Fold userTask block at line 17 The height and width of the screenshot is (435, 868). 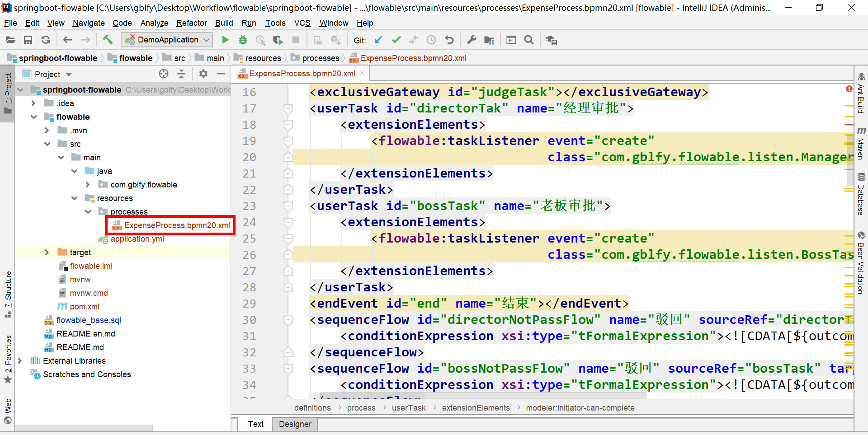point(288,108)
